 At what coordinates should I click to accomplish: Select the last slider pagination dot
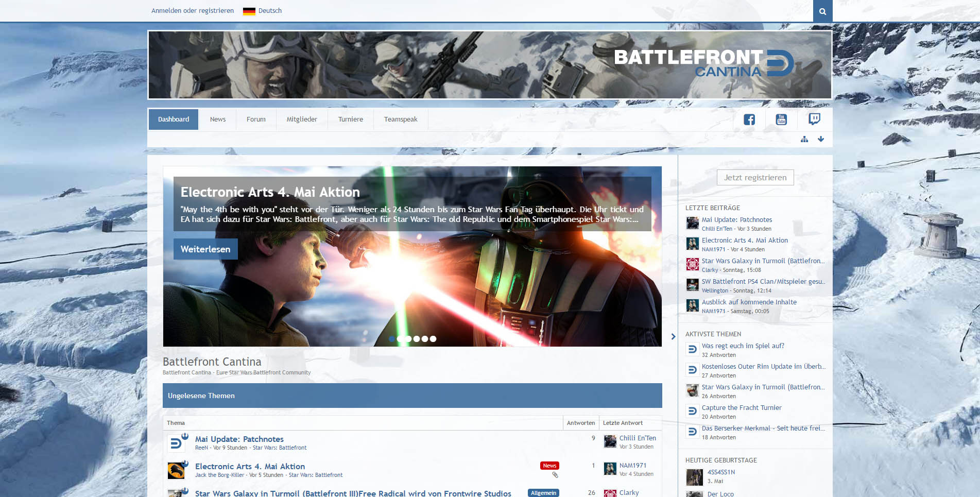pyautogui.click(x=433, y=339)
